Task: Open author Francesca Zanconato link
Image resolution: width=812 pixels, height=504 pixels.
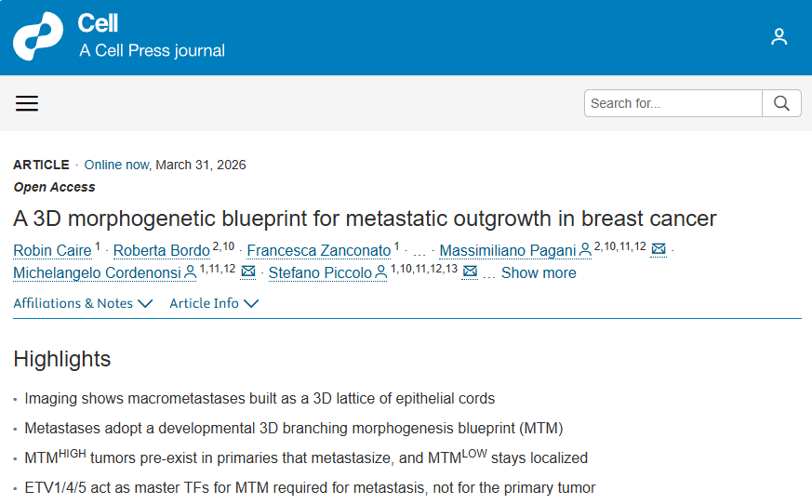Action: [319, 251]
